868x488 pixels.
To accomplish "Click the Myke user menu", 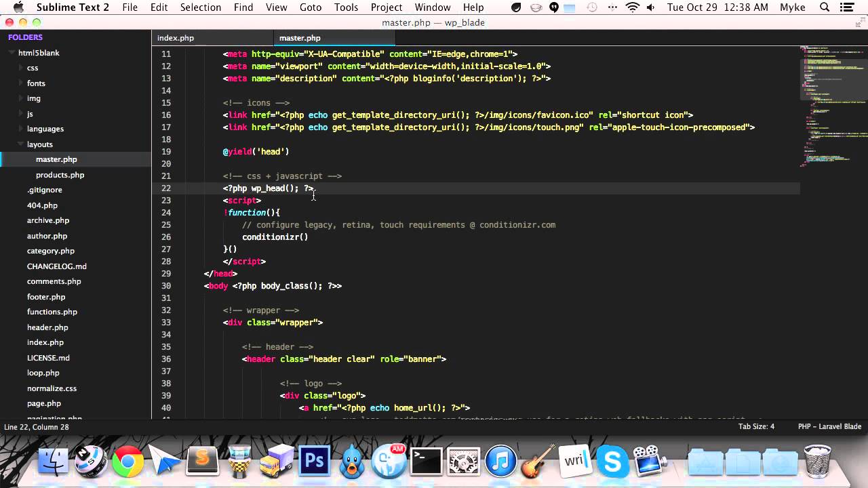I will pyautogui.click(x=793, y=7).
